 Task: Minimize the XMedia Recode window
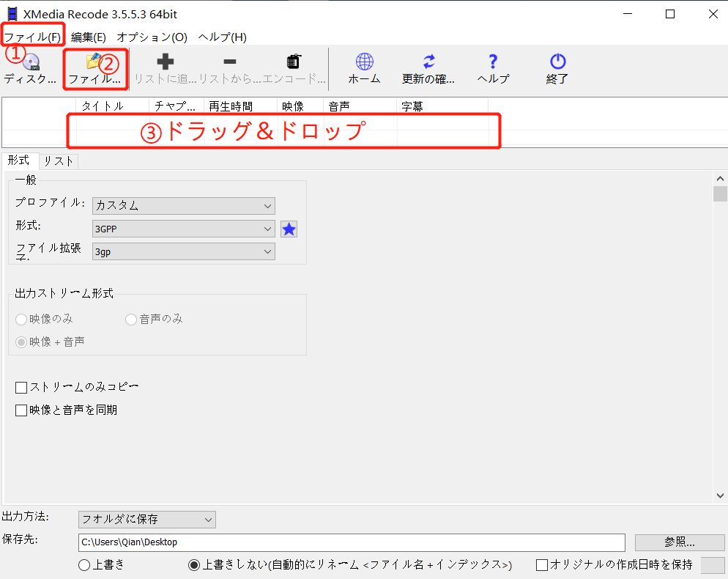[628, 14]
